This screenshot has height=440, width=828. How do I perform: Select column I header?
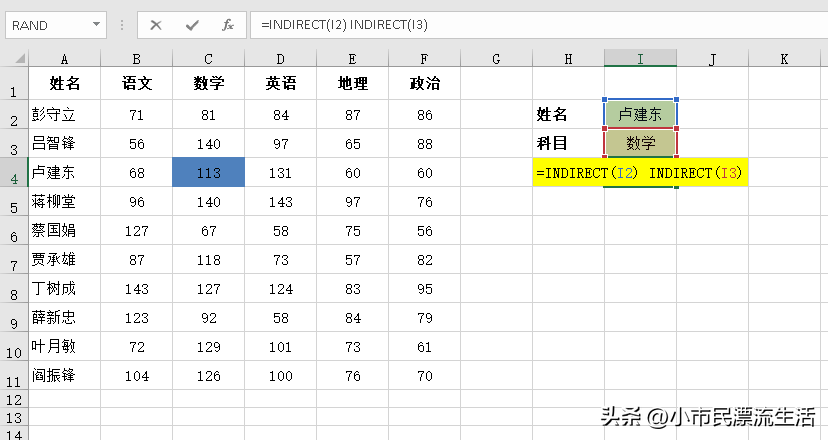(x=641, y=58)
